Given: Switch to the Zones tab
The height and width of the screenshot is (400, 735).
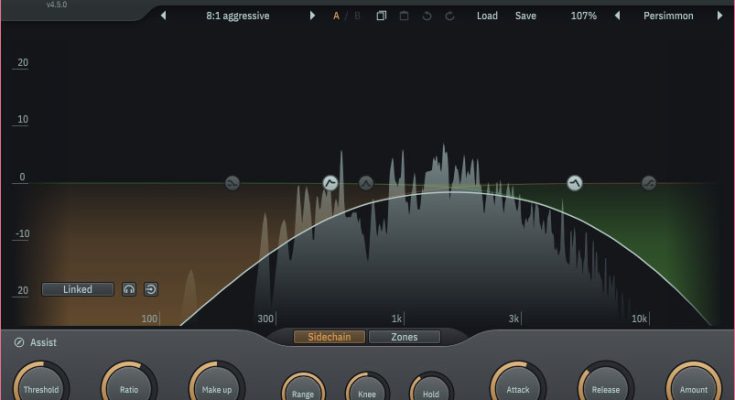Looking at the screenshot, I should coord(404,337).
